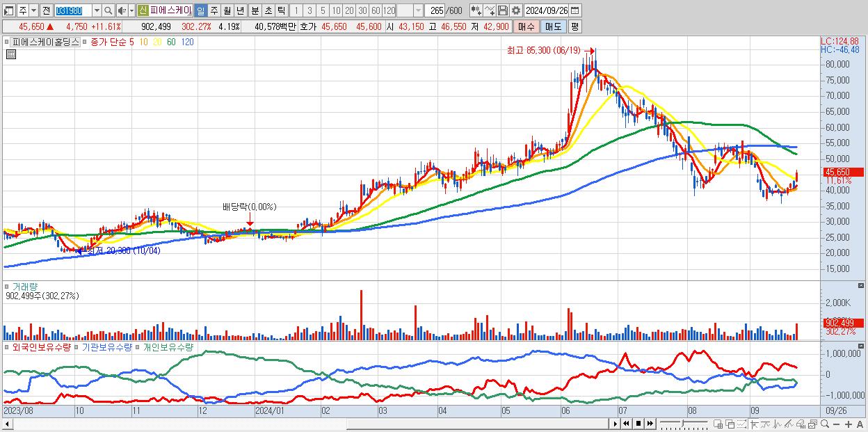Click the panel layout icon at top-left
The width and height of the screenshot is (868, 432).
pos(8,10)
